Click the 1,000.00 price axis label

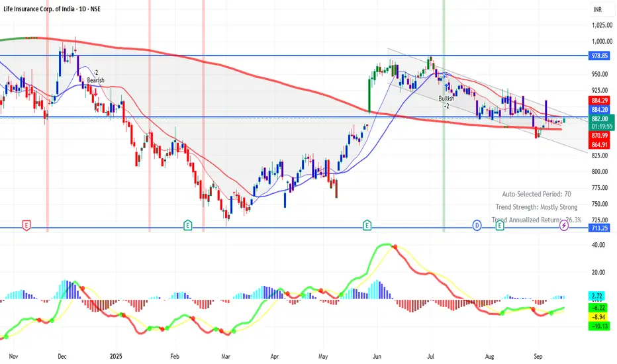pyautogui.click(x=602, y=41)
